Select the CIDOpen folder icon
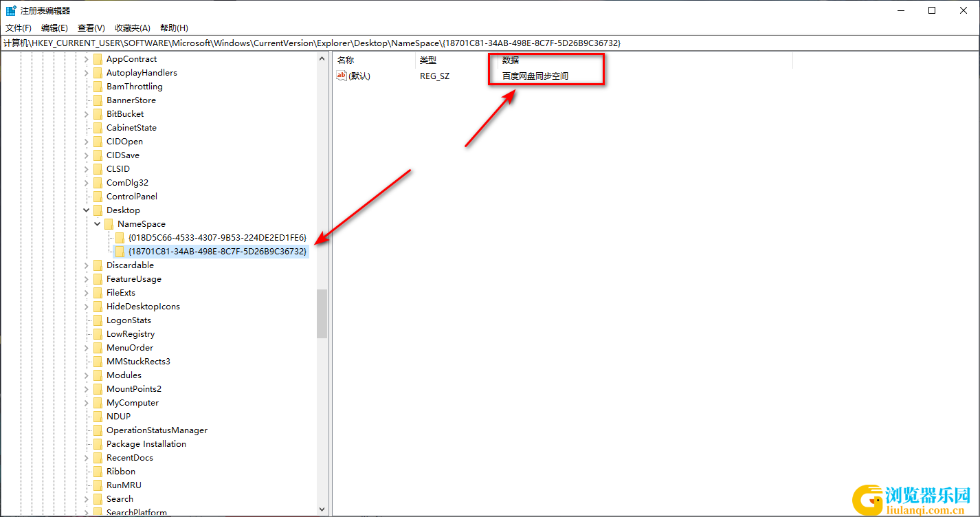980x517 pixels. 98,142
